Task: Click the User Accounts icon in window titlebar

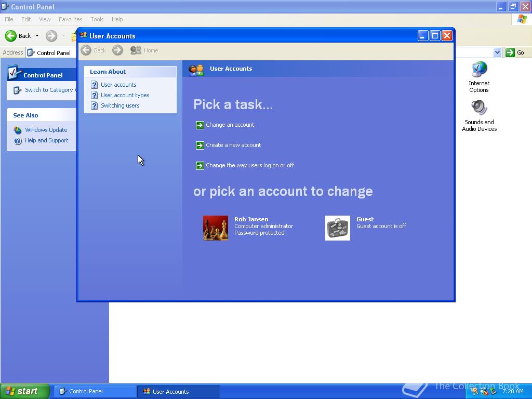Action: tap(83, 35)
